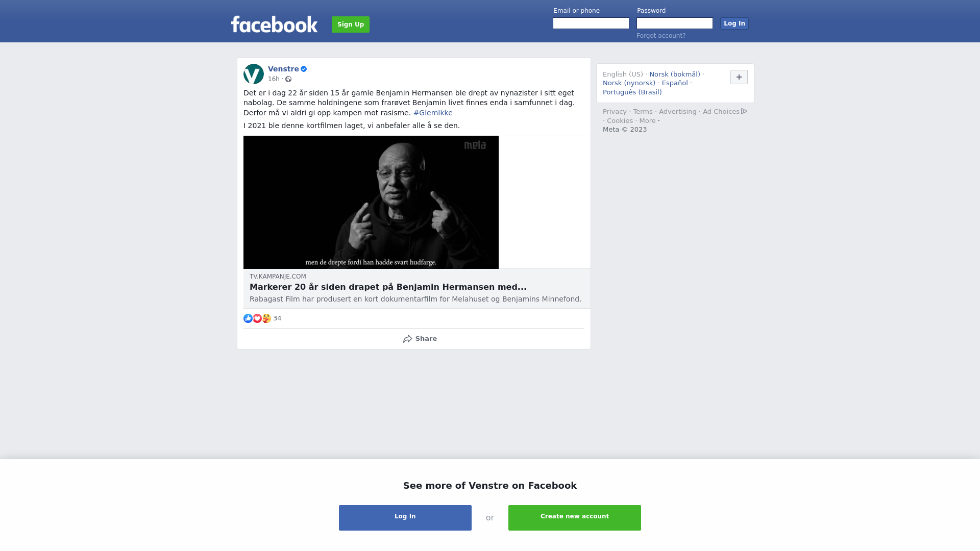
Task: Click the Share button under the post
Action: (x=420, y=339)
